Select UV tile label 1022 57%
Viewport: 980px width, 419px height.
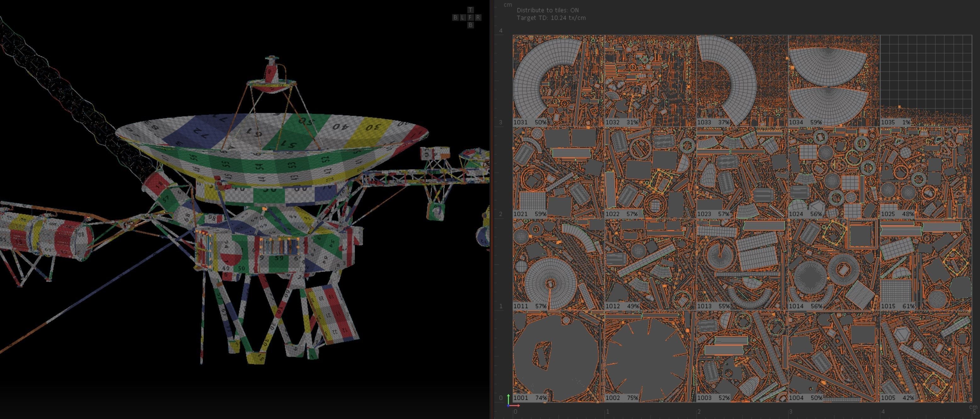click(622, 214)
